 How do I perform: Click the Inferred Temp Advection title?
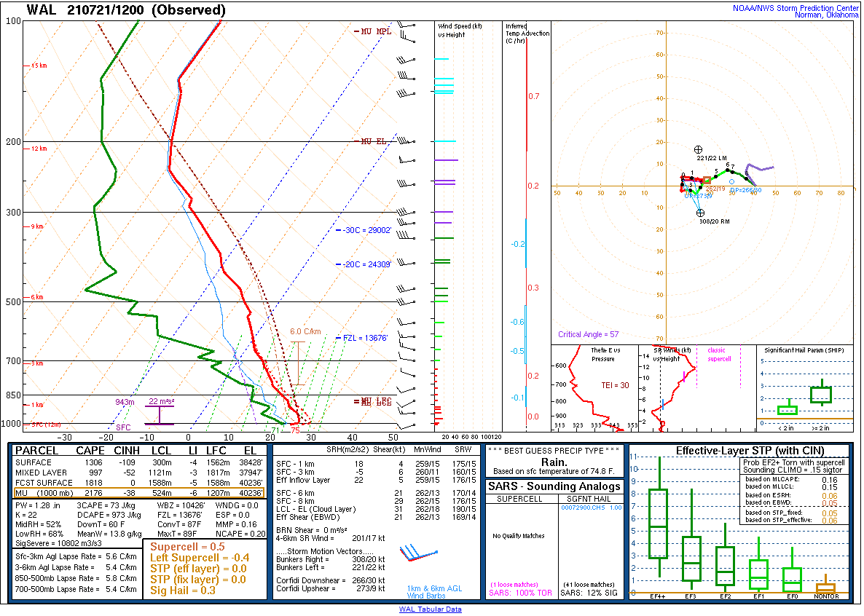(x=527, y=33)
